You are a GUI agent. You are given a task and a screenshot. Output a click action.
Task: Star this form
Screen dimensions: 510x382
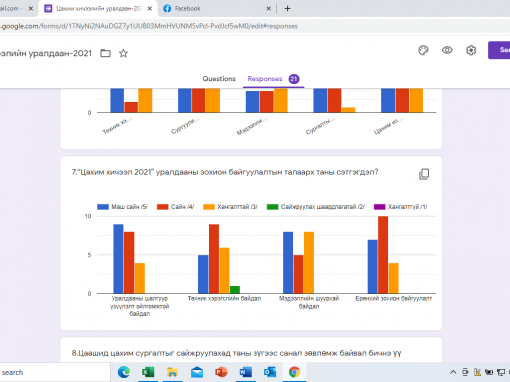(123, 53)
